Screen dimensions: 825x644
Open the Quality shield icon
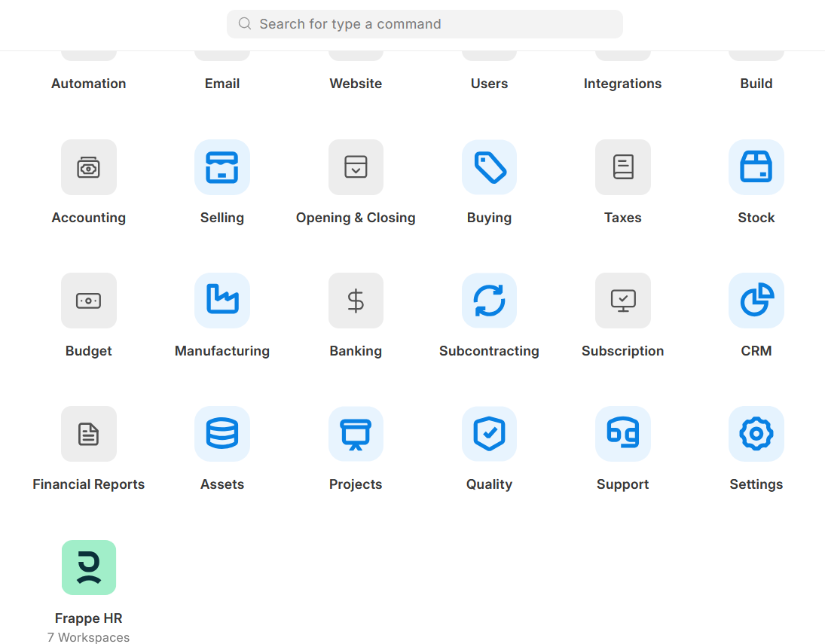[x=489, y=434]
